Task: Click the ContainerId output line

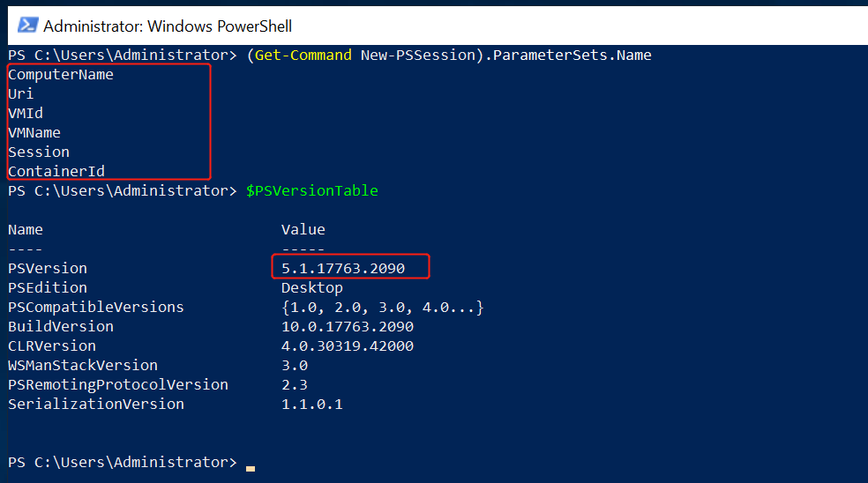Action: 56,172
